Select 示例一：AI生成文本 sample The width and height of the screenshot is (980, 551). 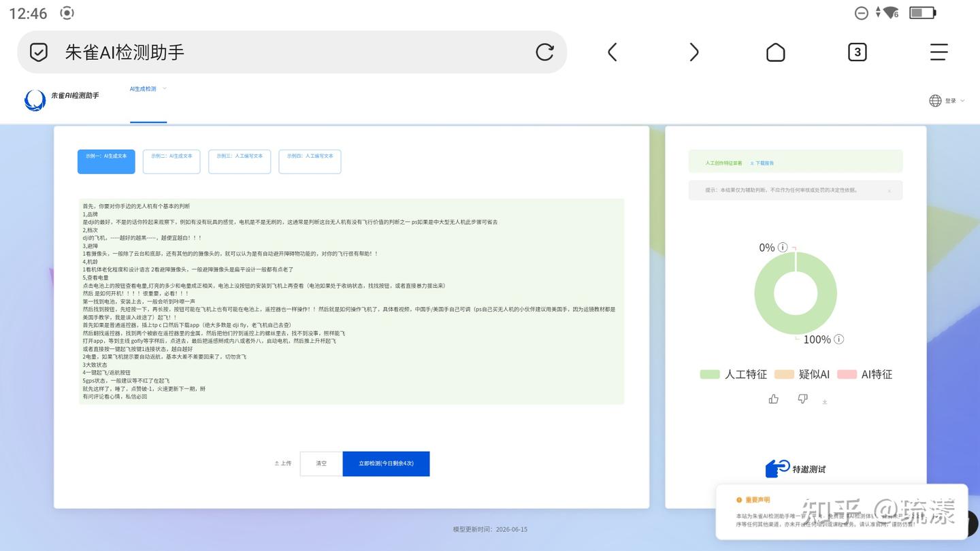coord(106,162)
